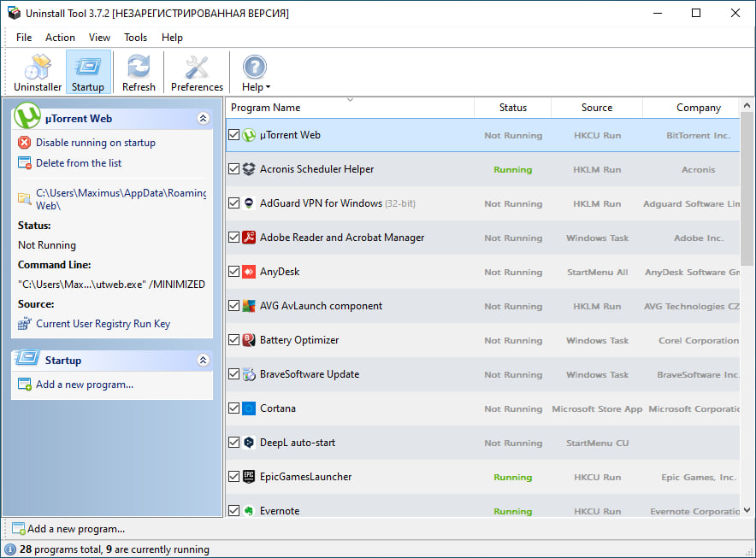Image resolution: width=756 pixels, height=558 pixels.
Task: Switch to Startup toolbar view
Action: click(x=88, y=73)
